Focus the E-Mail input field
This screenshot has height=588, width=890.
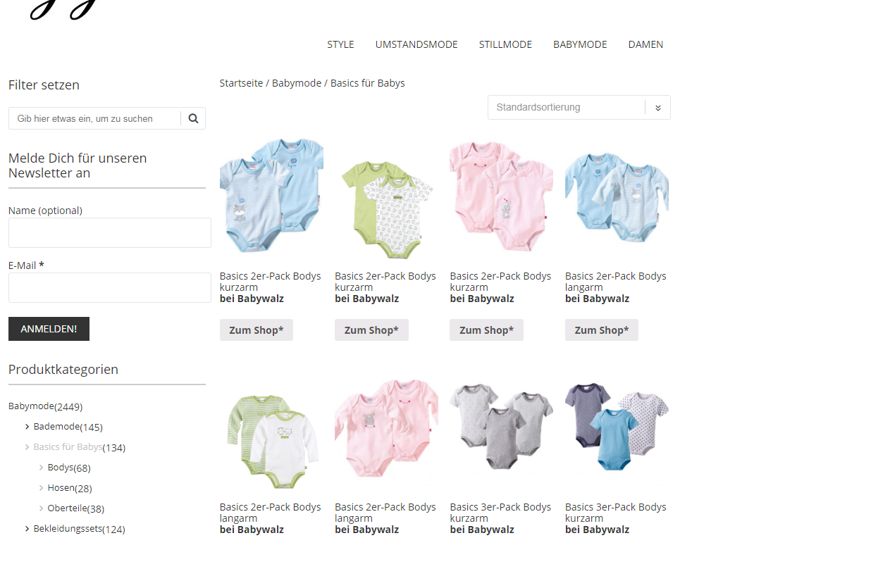click(x=110, y=288)
